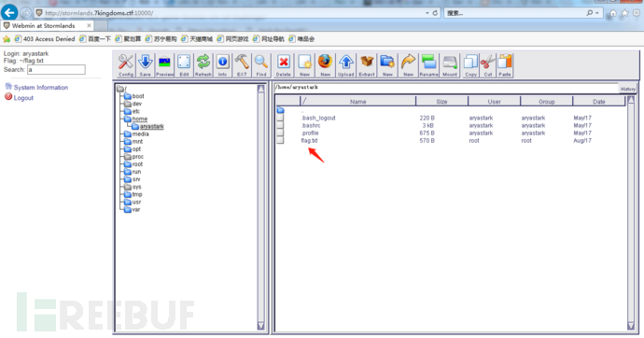Open address bar dropdown arrow in browser
Viewport: 644px width, 338px height.
tap(427, 13)
